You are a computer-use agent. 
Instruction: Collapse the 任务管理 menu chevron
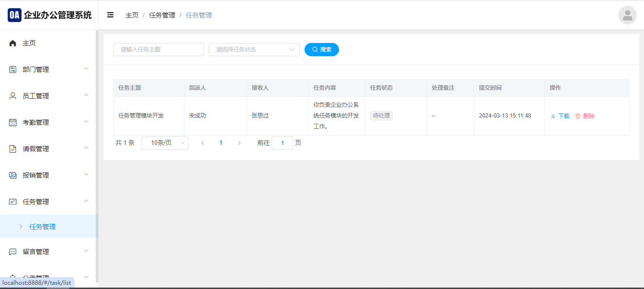pyautogui.click(x=86, y=201)
